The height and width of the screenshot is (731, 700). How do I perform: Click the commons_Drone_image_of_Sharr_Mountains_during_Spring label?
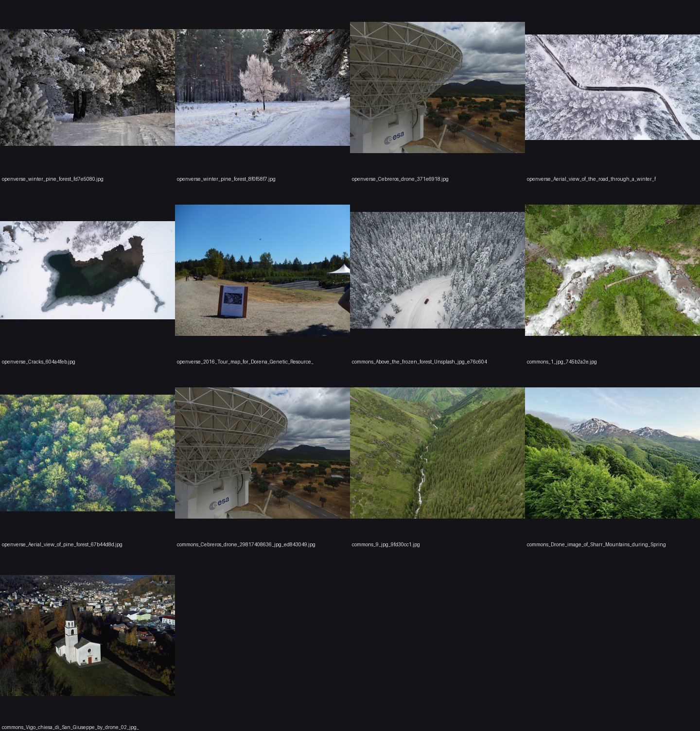(596, 545)
